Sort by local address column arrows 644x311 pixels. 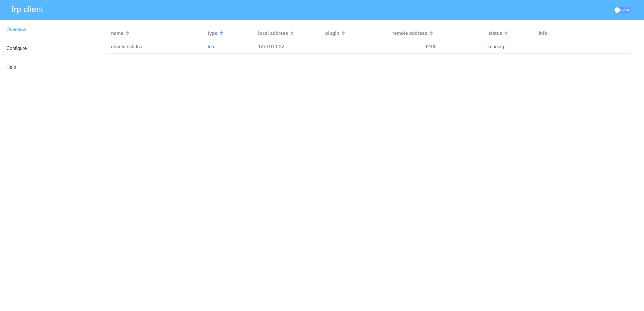(x=292, y=33)
